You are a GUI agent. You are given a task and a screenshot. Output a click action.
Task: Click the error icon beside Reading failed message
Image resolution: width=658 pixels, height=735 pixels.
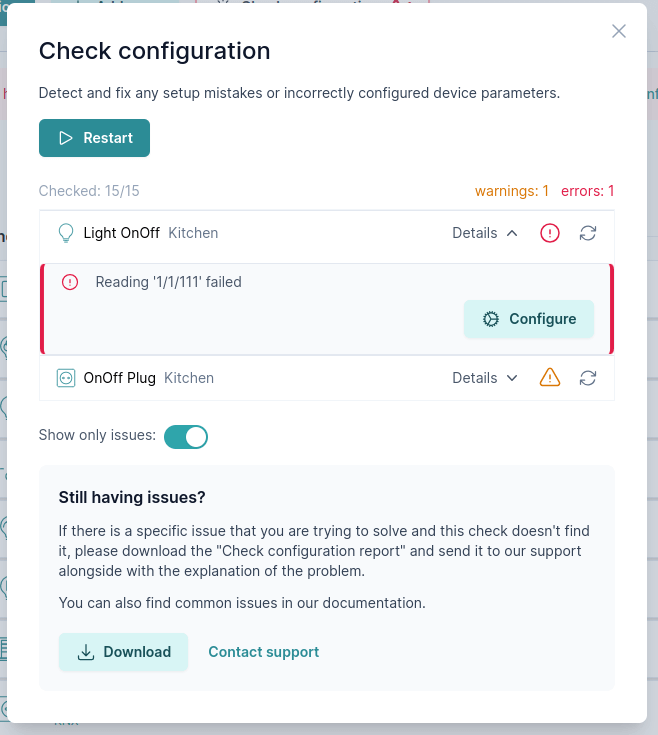[70, 282]
